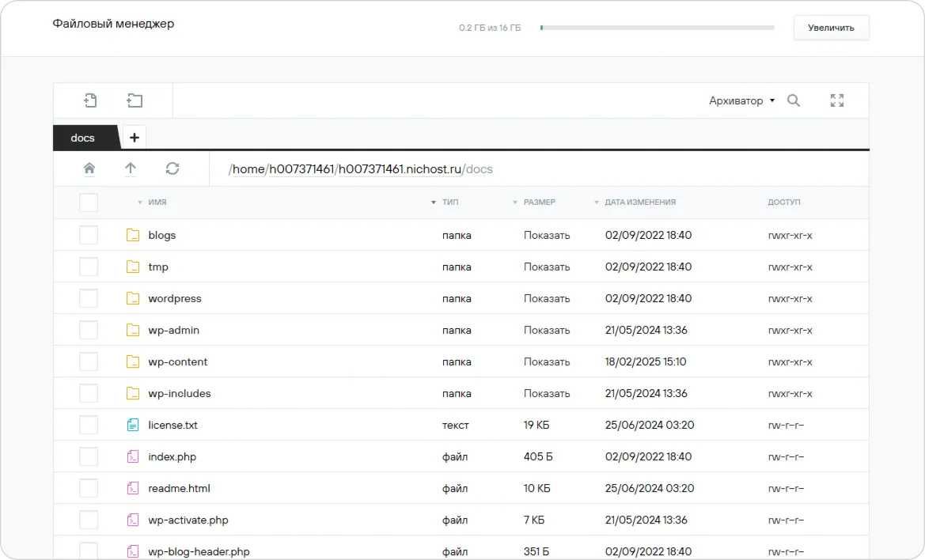Open the Архиватор dropdown
This screenshot has width=925, height=560.
pos(741,100)
